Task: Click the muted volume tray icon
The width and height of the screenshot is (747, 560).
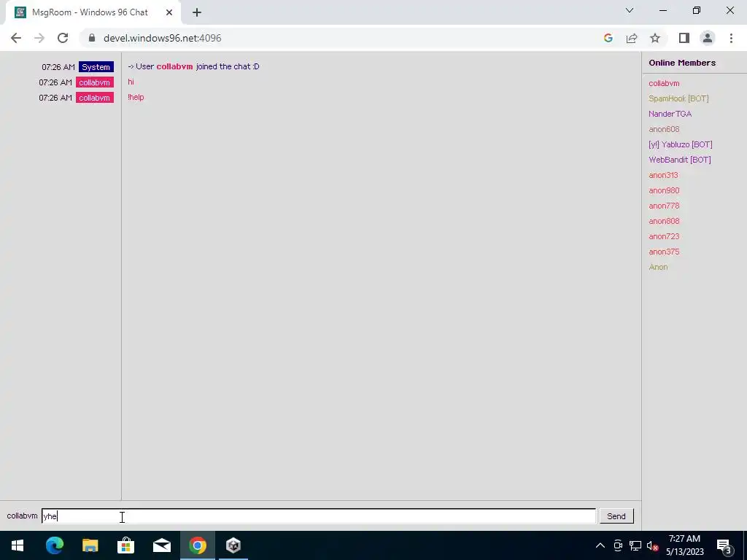Action: (x=652, y=546)
